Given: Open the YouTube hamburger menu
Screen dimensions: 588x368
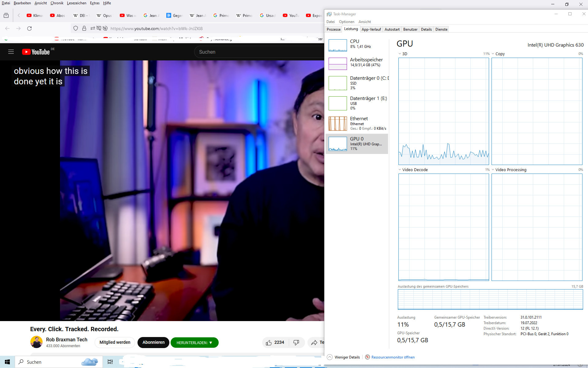Looking at the screenshot, I should 11,52.
